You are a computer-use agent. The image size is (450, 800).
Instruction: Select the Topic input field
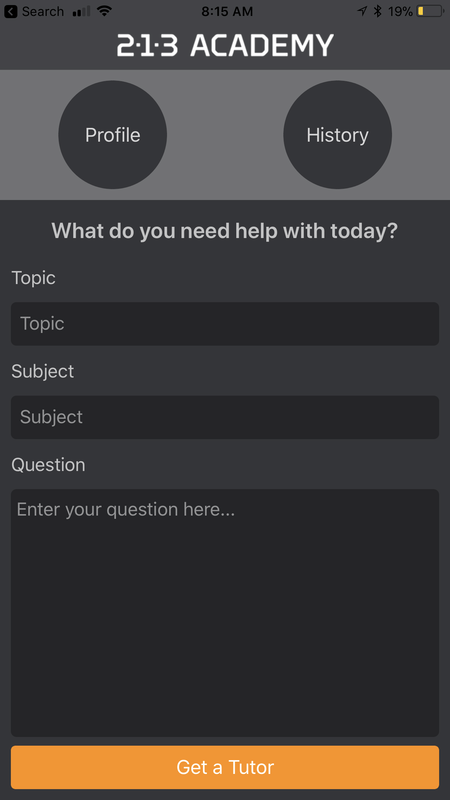coord(225,323)
